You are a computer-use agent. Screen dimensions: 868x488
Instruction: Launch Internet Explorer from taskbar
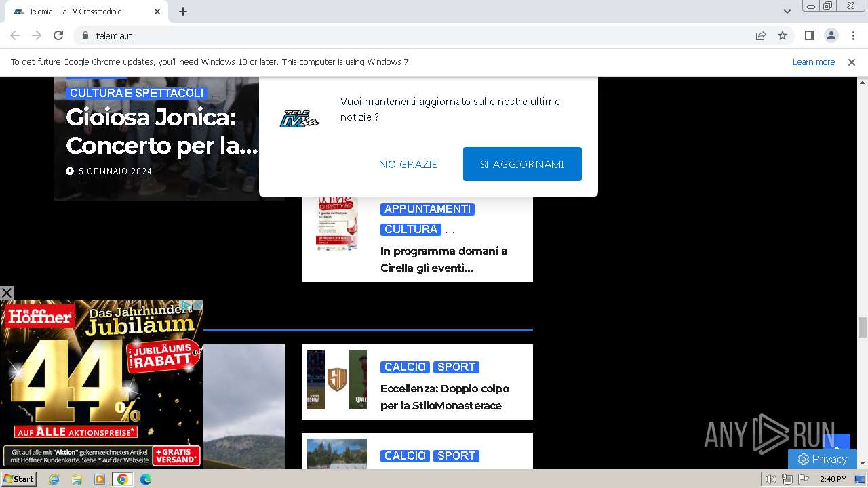pos(54,479)
